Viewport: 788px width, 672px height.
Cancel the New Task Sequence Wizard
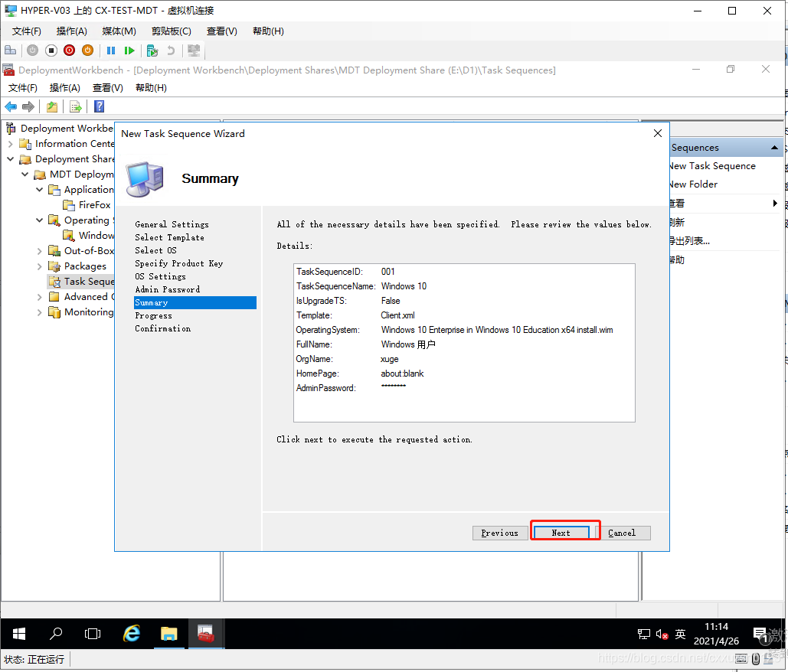(623, 533)
